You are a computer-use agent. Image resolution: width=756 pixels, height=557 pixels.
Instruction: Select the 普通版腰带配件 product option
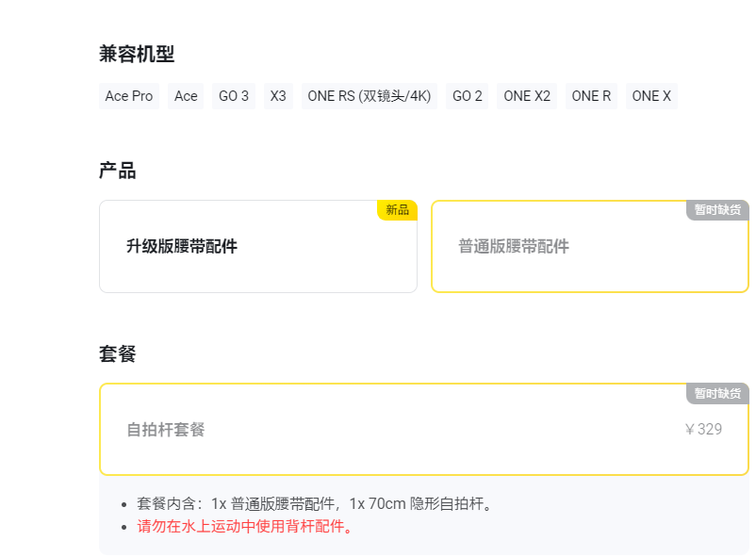pyautogui.click(x=589, y=247)
